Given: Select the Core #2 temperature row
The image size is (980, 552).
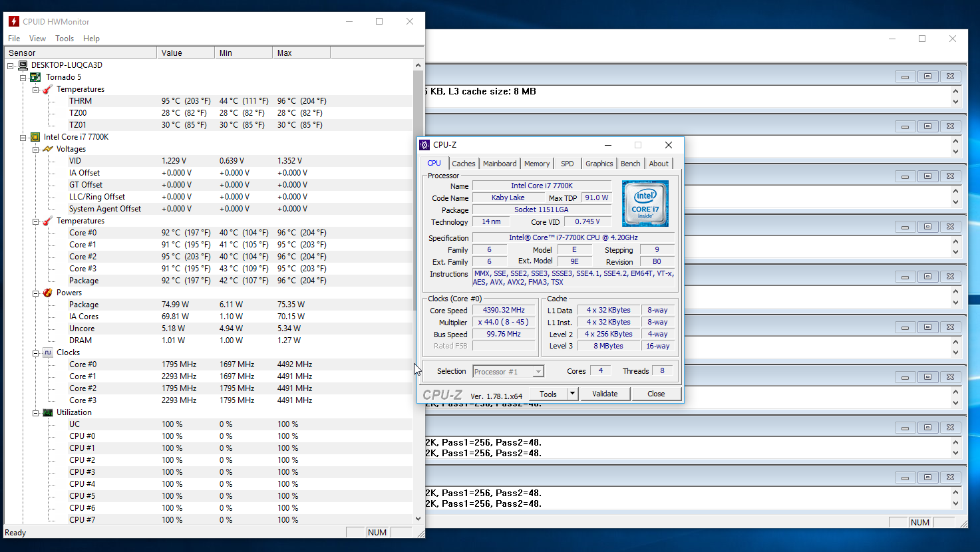Looking at the screenshot, I should (x=208, y=257).
